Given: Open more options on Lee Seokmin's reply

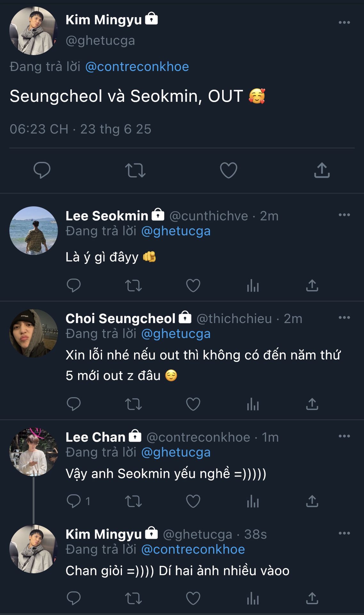Looking at the screenshot, I should coord(344,215).
